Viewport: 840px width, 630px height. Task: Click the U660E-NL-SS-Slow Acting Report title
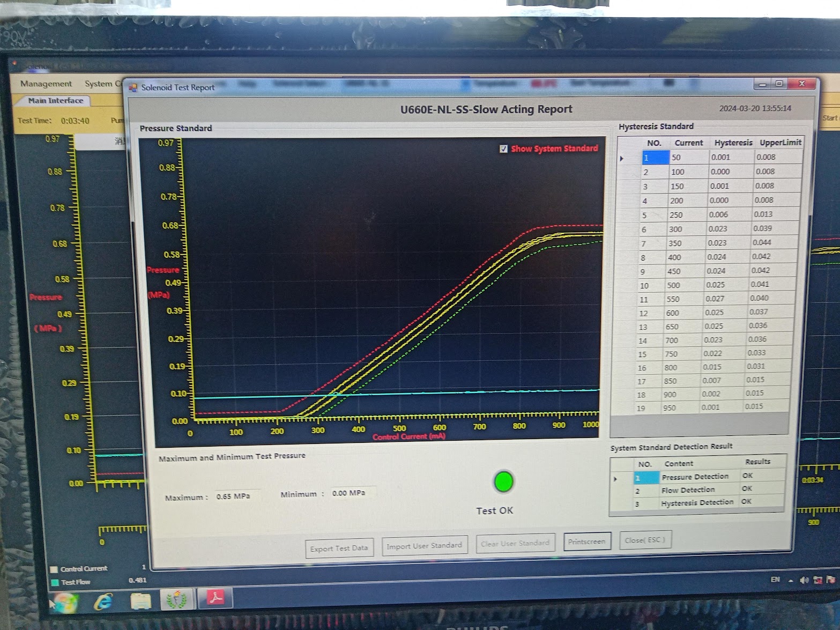[x=486, y=109]
